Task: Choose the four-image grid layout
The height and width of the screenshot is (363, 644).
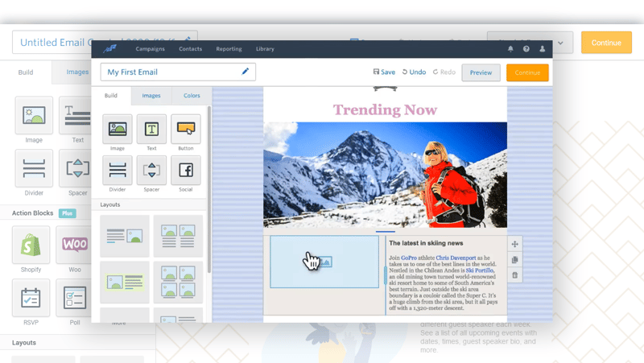Action: pyautogui.click(x=178, y=282)
